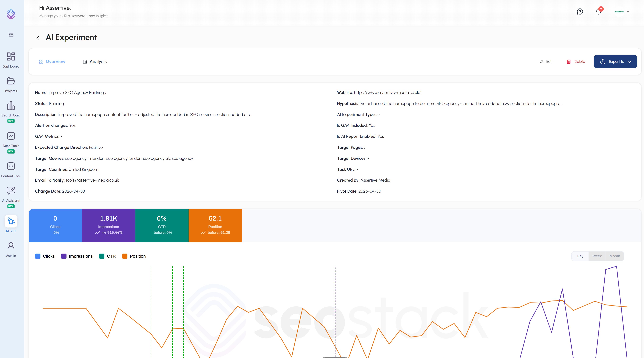644x358 pixels.
Task: Open Content Tools sidebar icon
Action: (11, 166)
